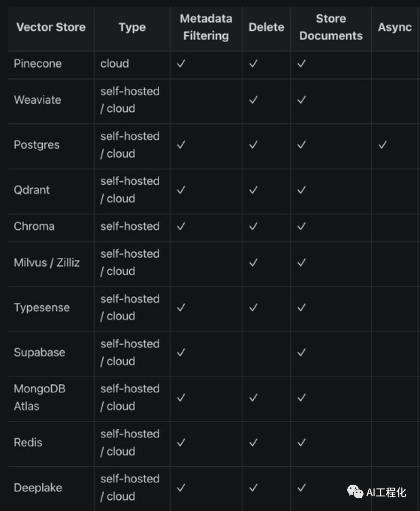Click the Qdrant Metadata Filtering checkmark

181,190
